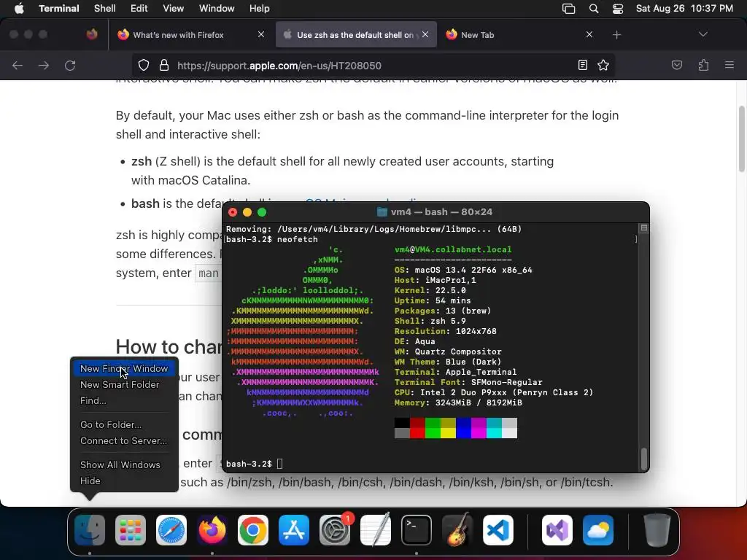Close the New Tab tab
Screen dimensions: 747x560
coord(589,34)
